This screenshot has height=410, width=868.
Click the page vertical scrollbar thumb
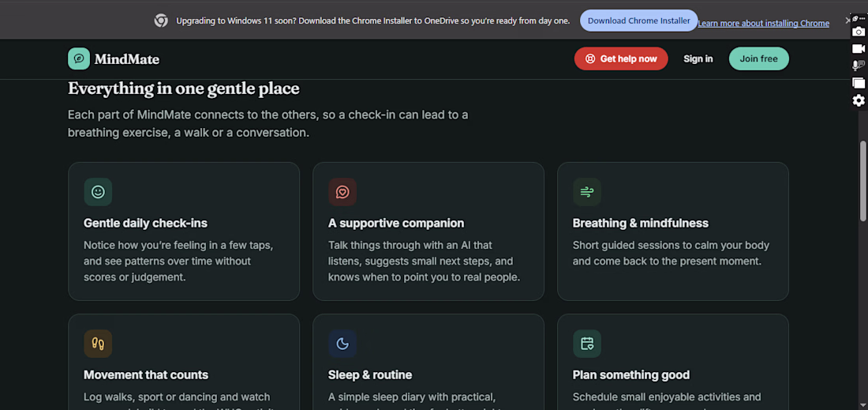863,181
